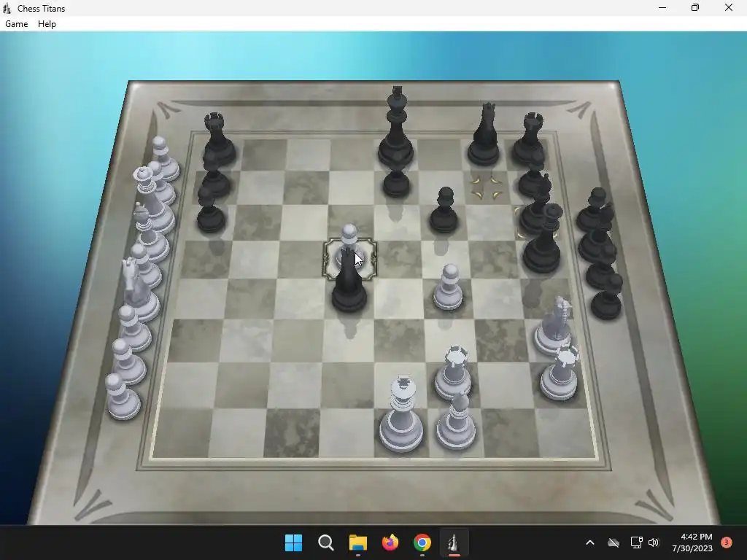Screen dimensions: 747x560
Task: Open File Explorer from the taskbar
Action: pos(357,542)
